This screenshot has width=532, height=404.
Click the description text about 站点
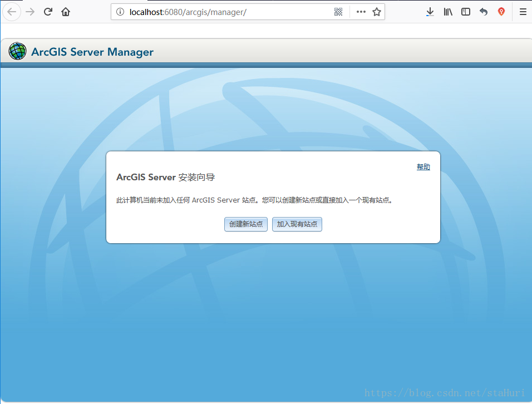pos(254,200)
